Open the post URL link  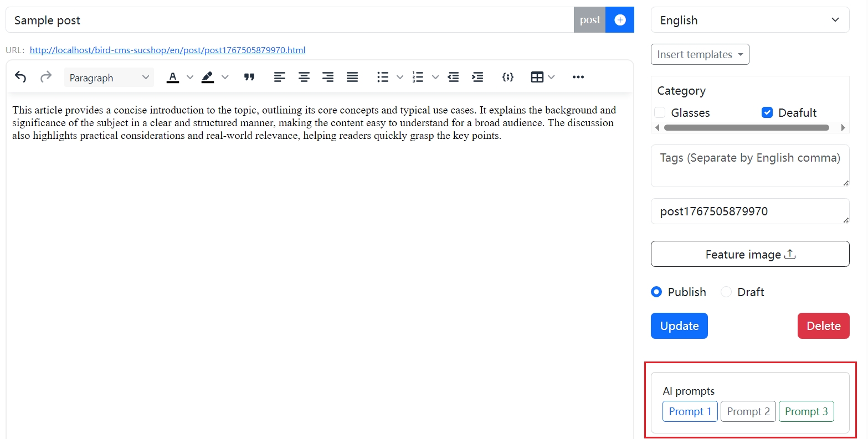[167, 50]
